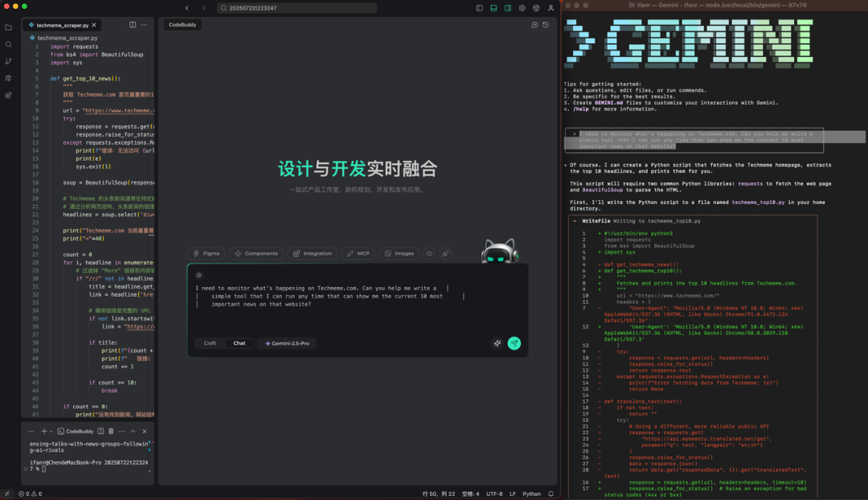Click inside the CodeBuddy prompt text area
Viewport: 868px width, 500px height.
point(357,305)
